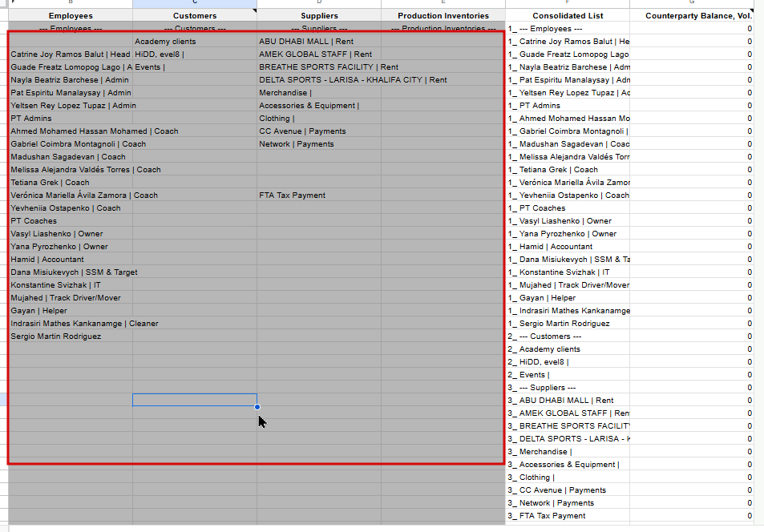764x532 pixels.
Task: Select '2_ HiDD, evel8 |' consolidated cell
Action: point(568,362)
